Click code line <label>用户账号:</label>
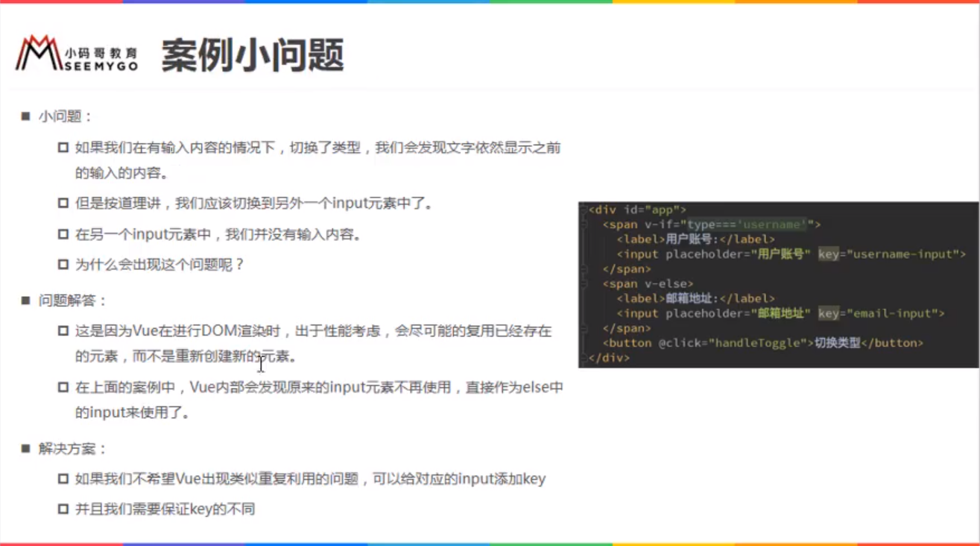Image resolution: width=980 pixels, height=546 pixels. click(x=695, y=239)
